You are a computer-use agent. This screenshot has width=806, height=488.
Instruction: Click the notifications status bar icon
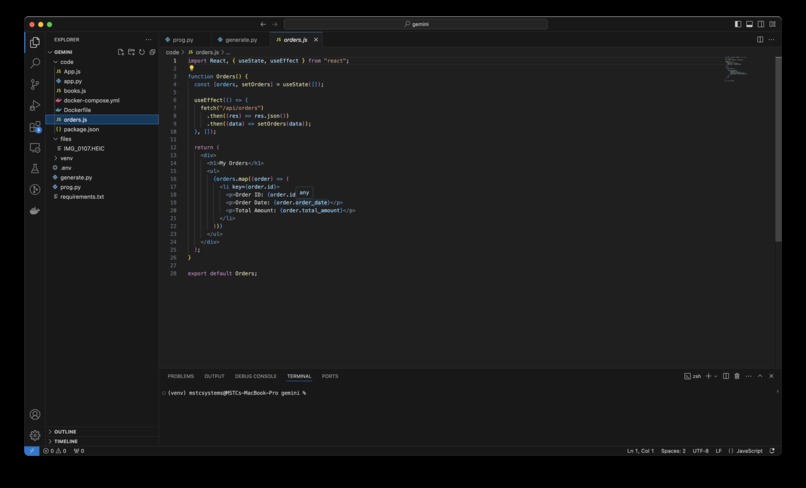pos(772,451)
